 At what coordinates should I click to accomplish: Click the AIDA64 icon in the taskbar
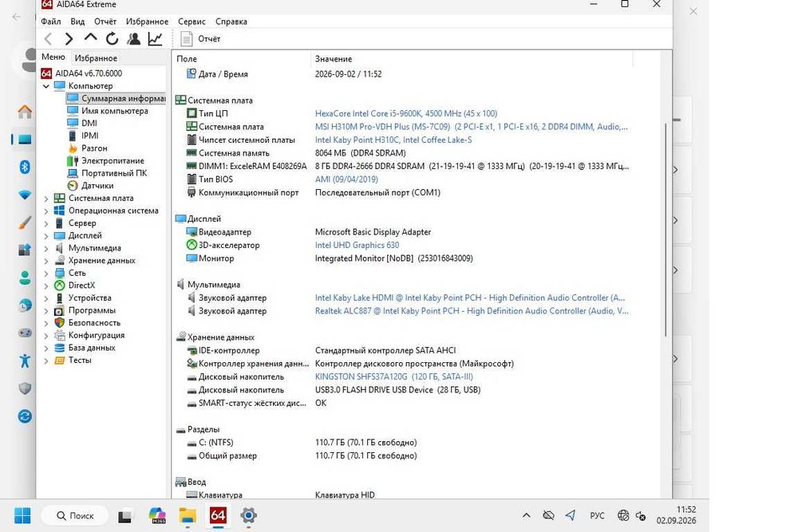[218, 515]
